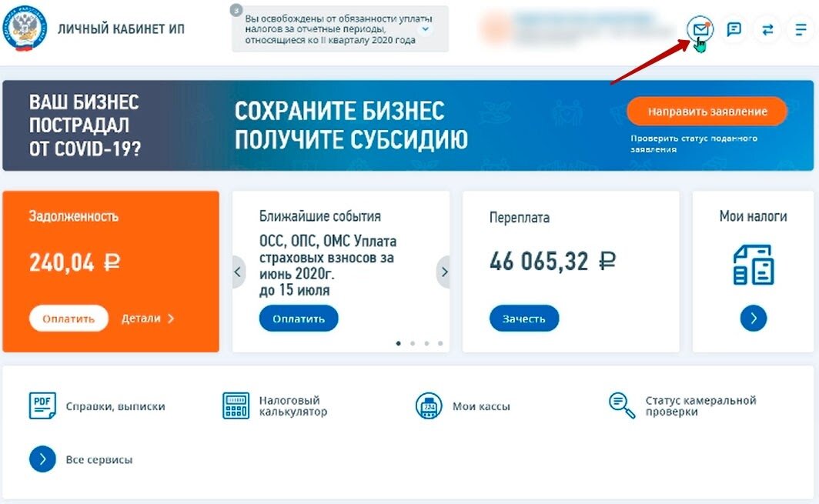Open Все сервисы with the round arrow button

pos(42,459)
